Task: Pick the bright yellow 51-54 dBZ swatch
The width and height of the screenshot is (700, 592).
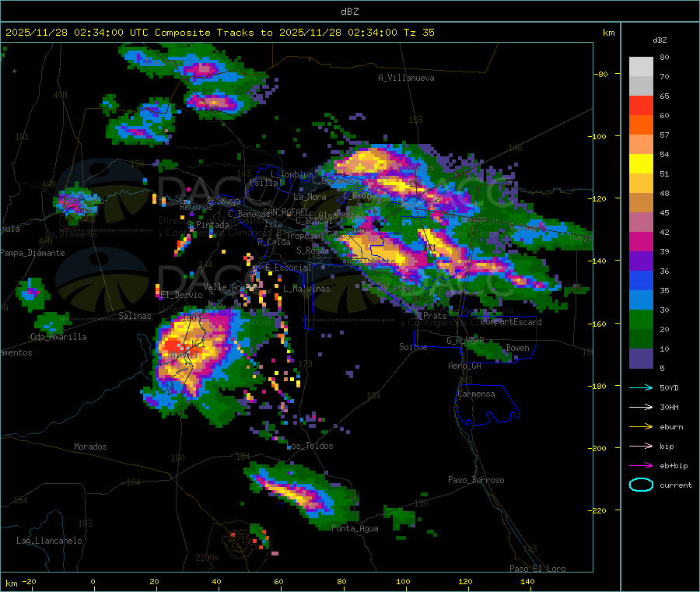Action: pos(641,164)
